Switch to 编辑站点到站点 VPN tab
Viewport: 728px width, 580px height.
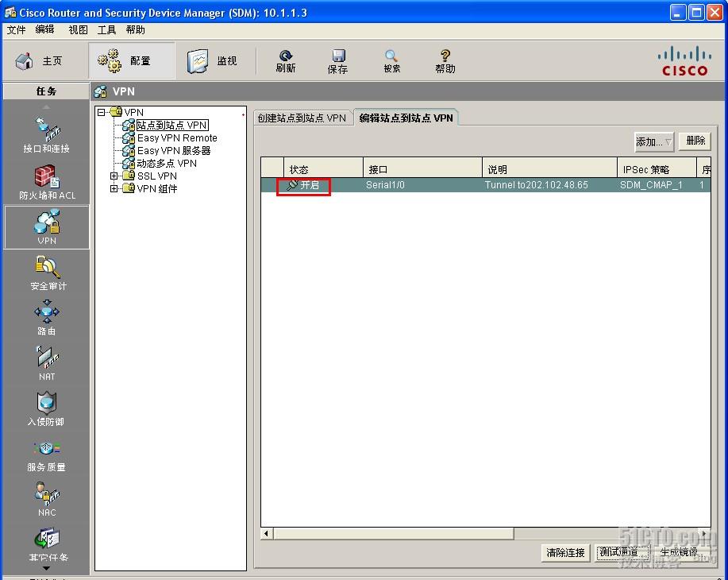coord(406,118)
